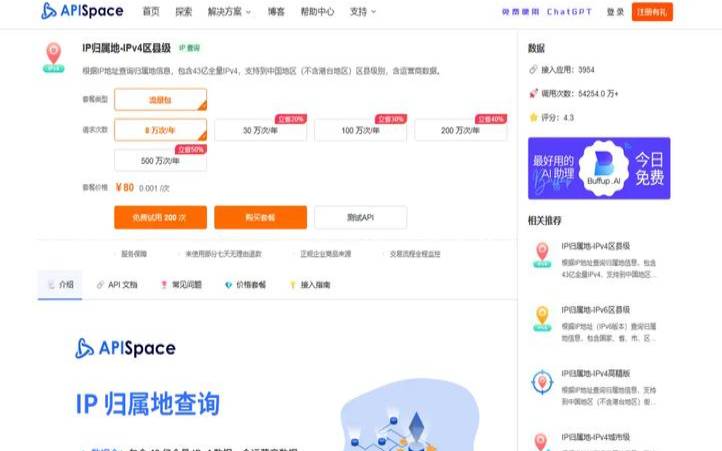
Task: Open the 首页 home nav item
Action: tap(151, 12)
